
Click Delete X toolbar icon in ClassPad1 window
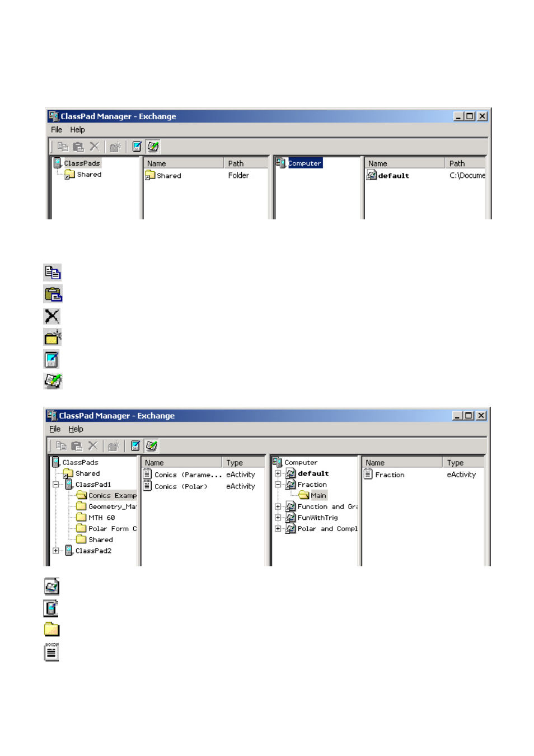click(x=93, y=446)
